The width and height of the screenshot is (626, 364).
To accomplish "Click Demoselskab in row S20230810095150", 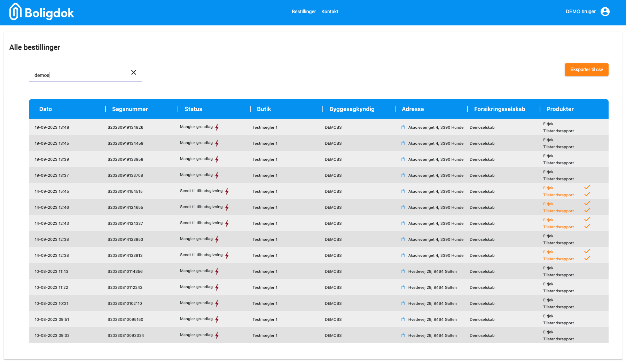I will (x=482, y=319).
